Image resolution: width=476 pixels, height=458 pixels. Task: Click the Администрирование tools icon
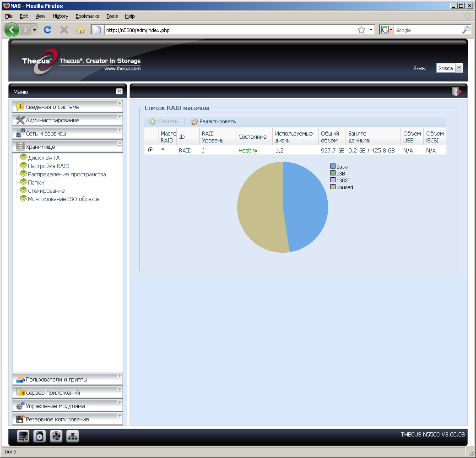coord(20,120)
